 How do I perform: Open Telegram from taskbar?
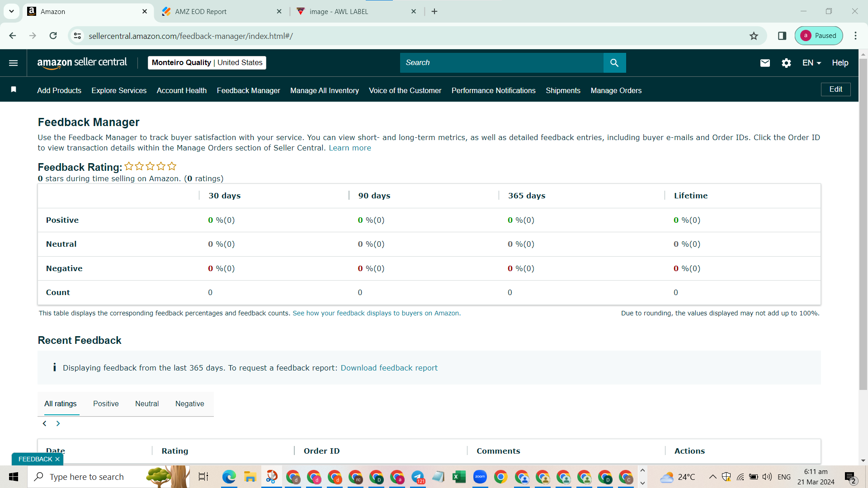pyautogui.click(x=418, y=477)
